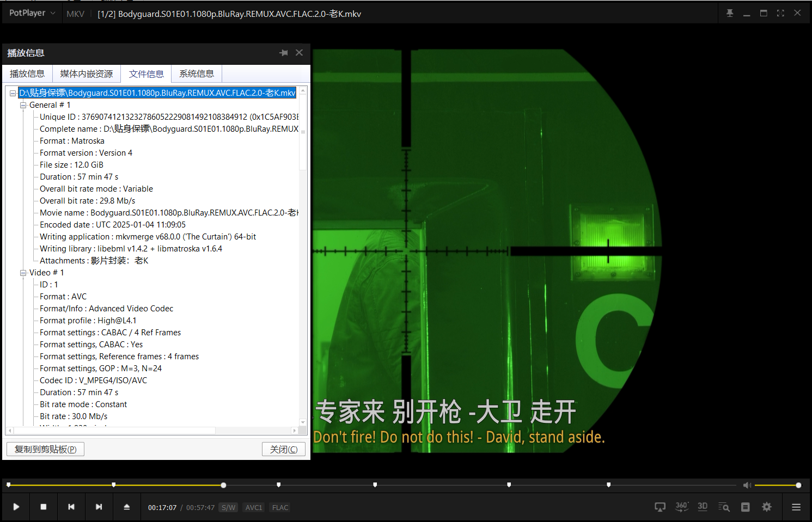Select 'Bit rate mode : Constant' row
Image resolution: width=812 pixels, height=522 pixels.
click(83, 404)
